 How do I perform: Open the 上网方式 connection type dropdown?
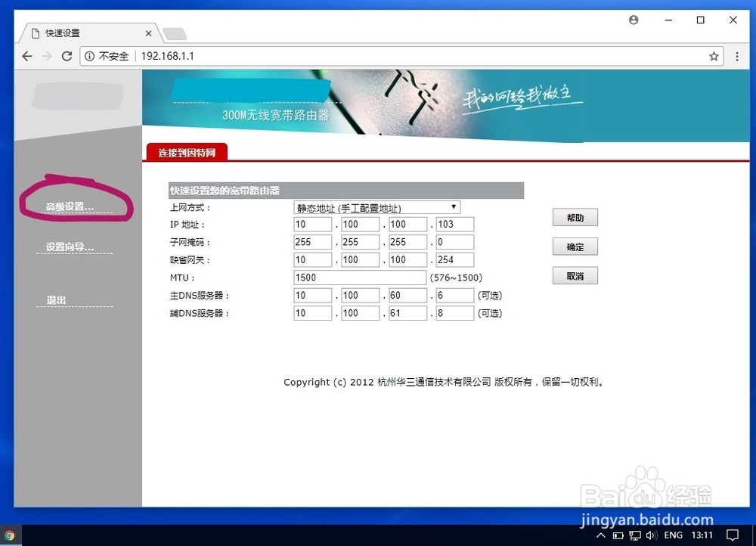coord(376,206)
